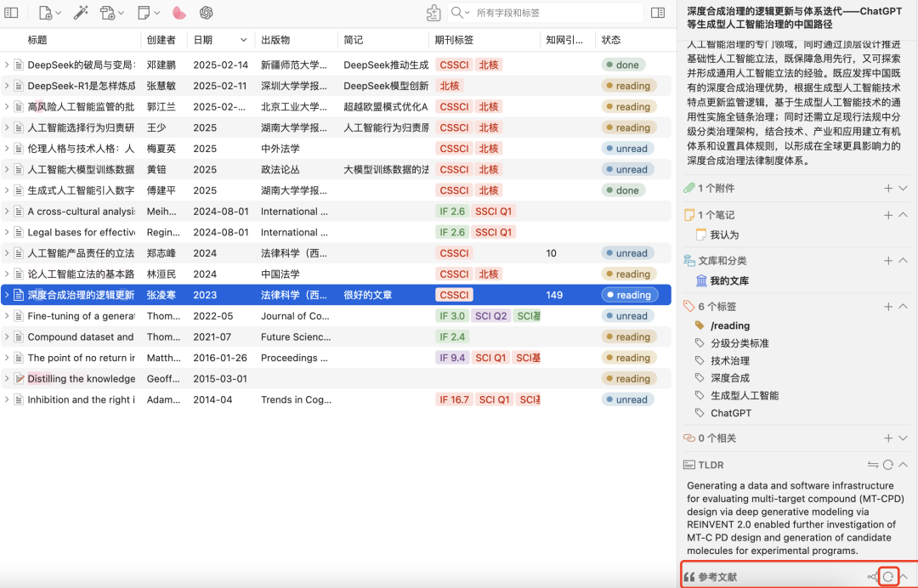Image resolution: width=918 pixels, height=588 pixels.
Task: Refresh the 参考文献 references list
Action: click(x=888, y=577)
